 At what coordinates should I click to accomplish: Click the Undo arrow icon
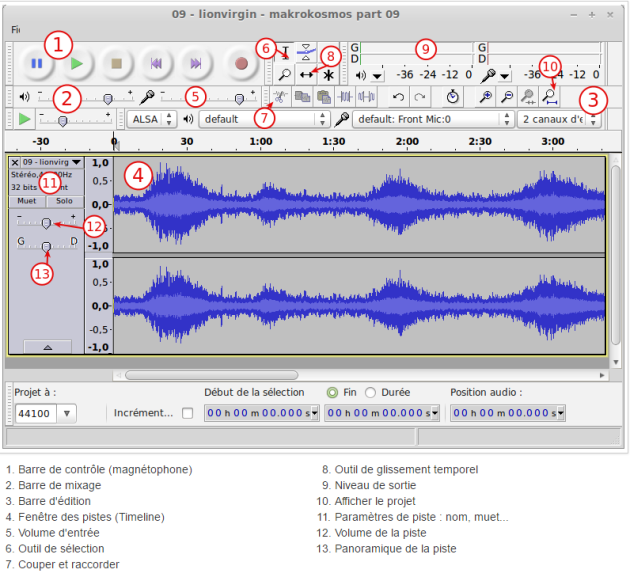398,97
